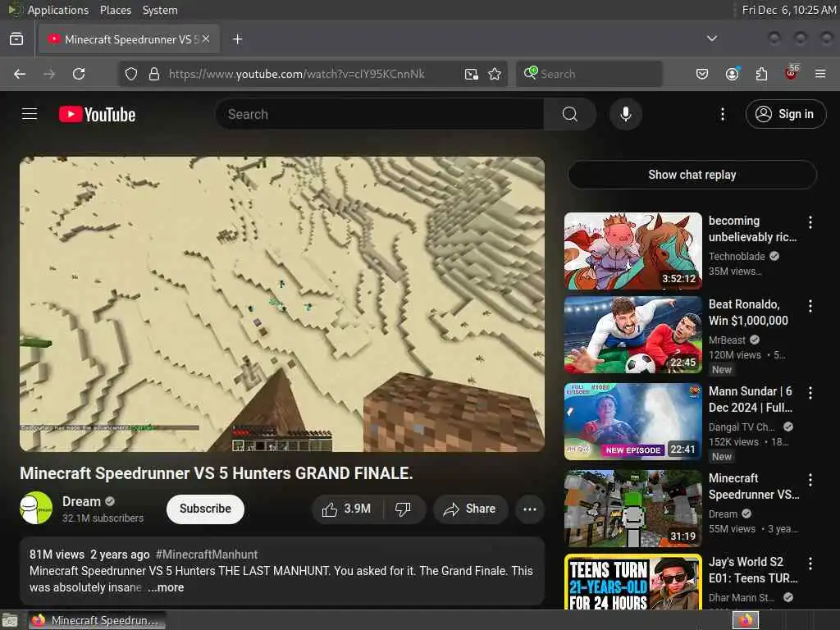
Task: Click the YouTube search input field
Action: click(x=379, y=114)
